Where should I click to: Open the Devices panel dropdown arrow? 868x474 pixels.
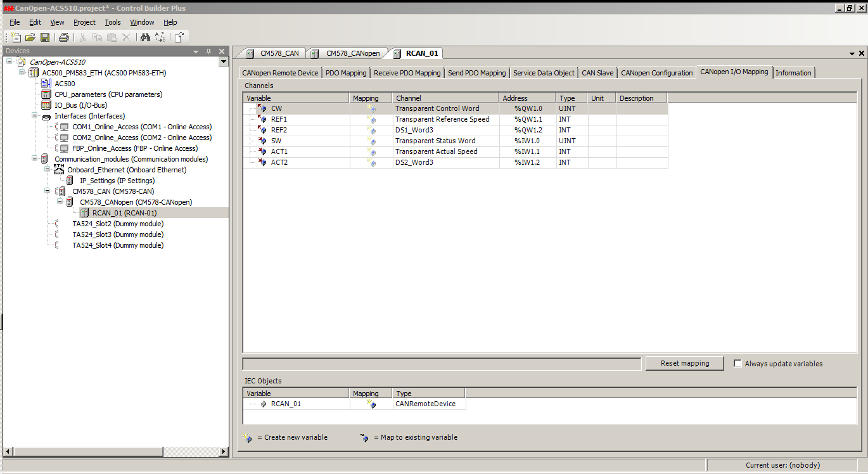coord(196,51)
